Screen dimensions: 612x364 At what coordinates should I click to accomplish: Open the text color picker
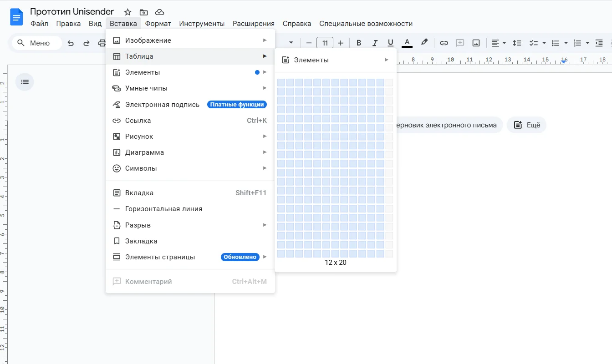tap(407, 43)
